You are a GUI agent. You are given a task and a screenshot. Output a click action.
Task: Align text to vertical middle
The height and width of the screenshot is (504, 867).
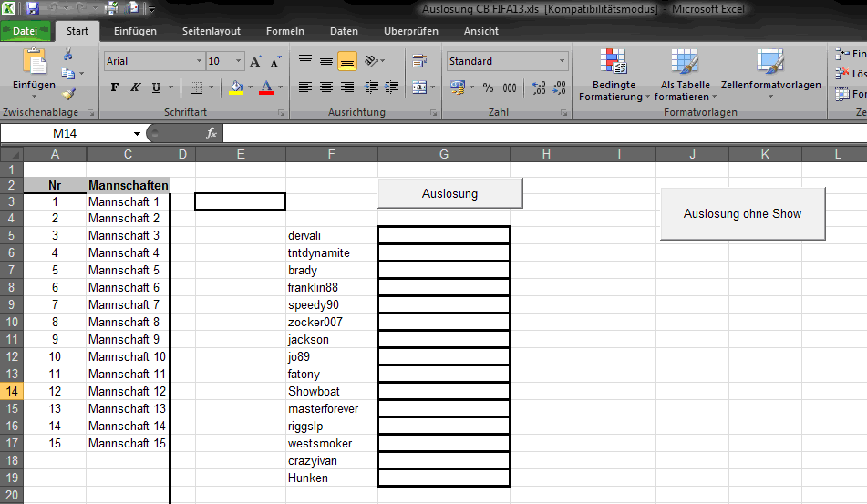pyautogui.click(x=326, y=61)
